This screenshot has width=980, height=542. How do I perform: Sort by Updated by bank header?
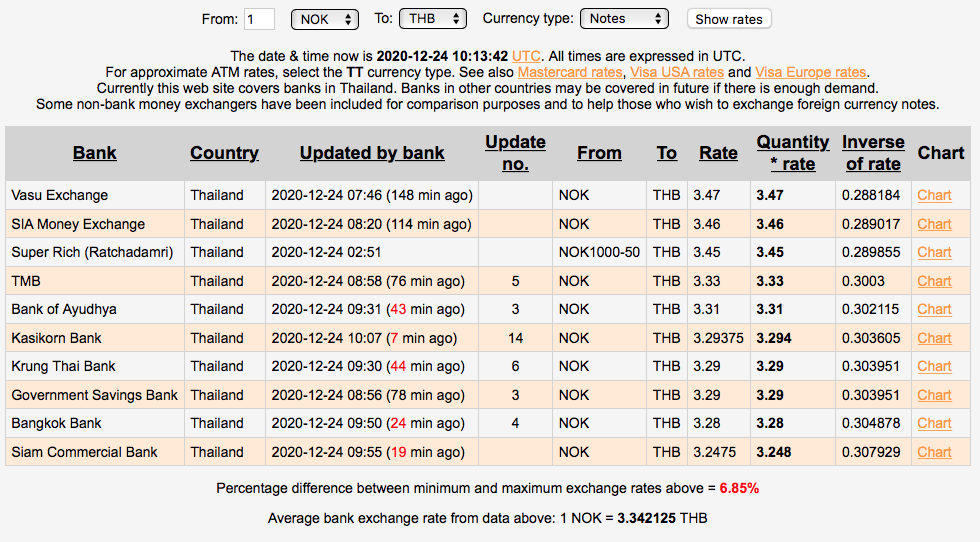pos(372,153)
